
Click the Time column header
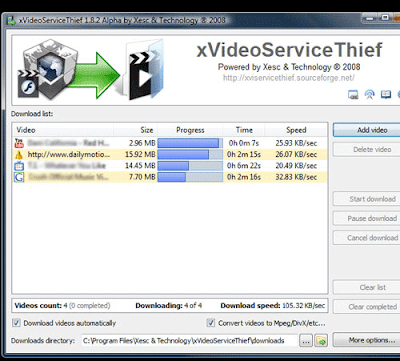point(244,130)
